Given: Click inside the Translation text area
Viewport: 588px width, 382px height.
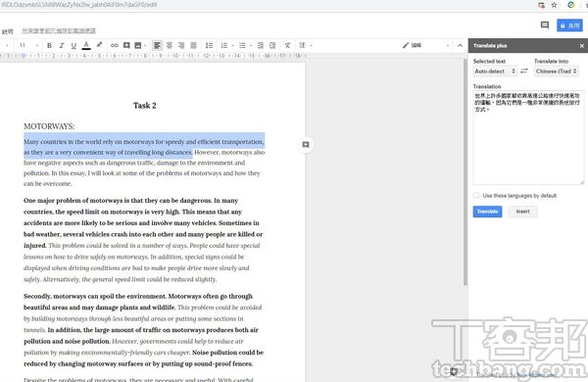Looking at the screenshot, I should point(528,137).
